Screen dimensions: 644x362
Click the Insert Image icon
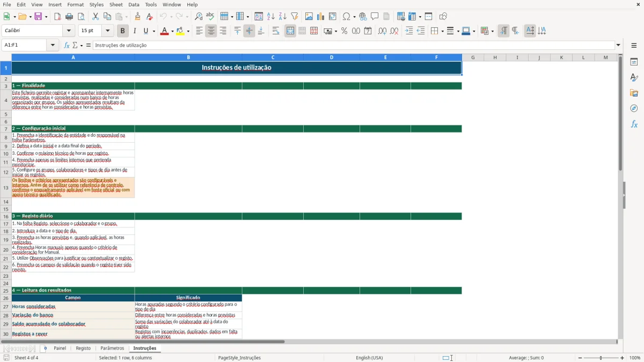pyautogui.click(x=309, y=17)
